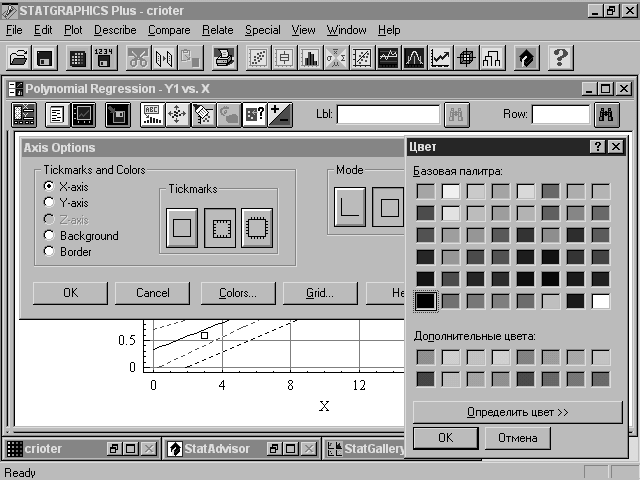Open the normal distribution curve icon

click(x=414, y=58)
